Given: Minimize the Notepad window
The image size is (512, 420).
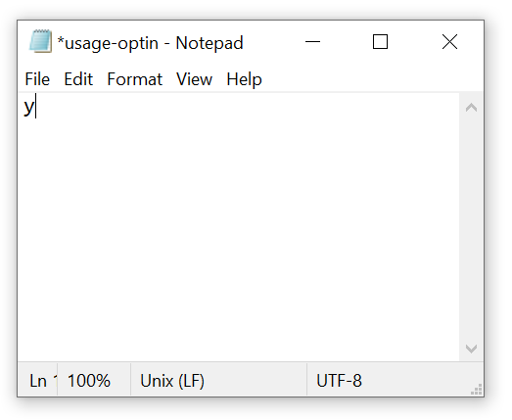Looking at the screenshot, I should pyautogui.click(x=312, y=42).
